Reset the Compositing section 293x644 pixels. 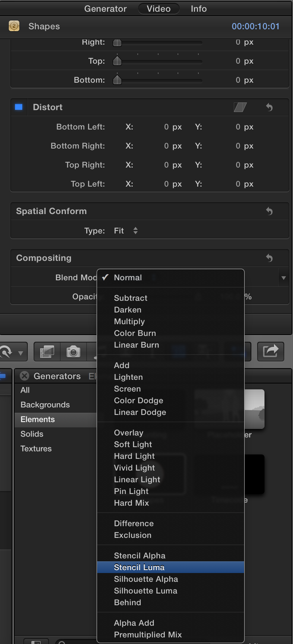click(269, 258)
